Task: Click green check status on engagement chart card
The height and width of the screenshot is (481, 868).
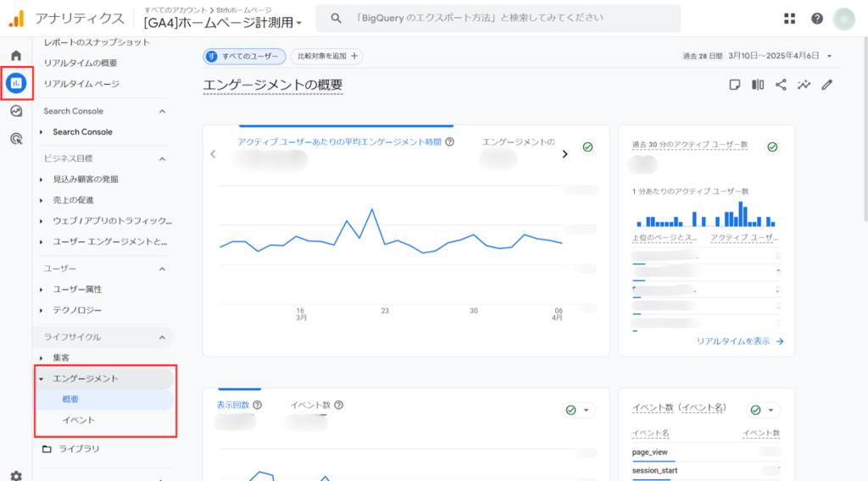Action: (587, 147)
